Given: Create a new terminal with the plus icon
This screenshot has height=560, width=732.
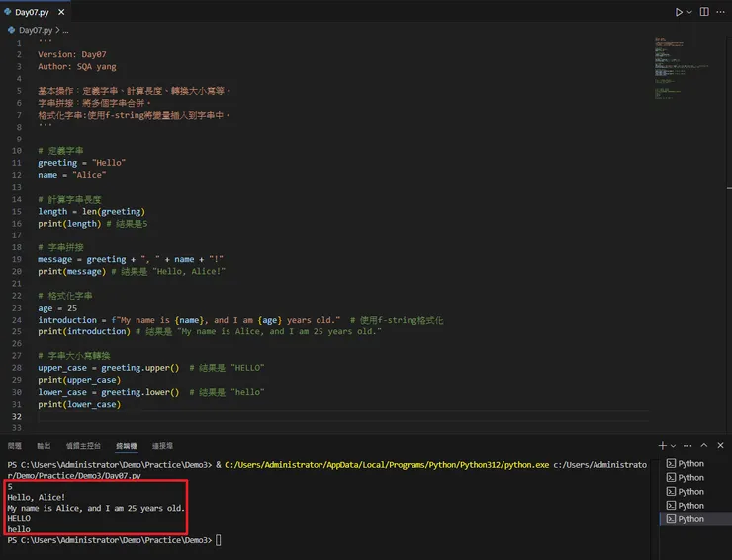Looking at the screenshot, I should click(662, 446).
